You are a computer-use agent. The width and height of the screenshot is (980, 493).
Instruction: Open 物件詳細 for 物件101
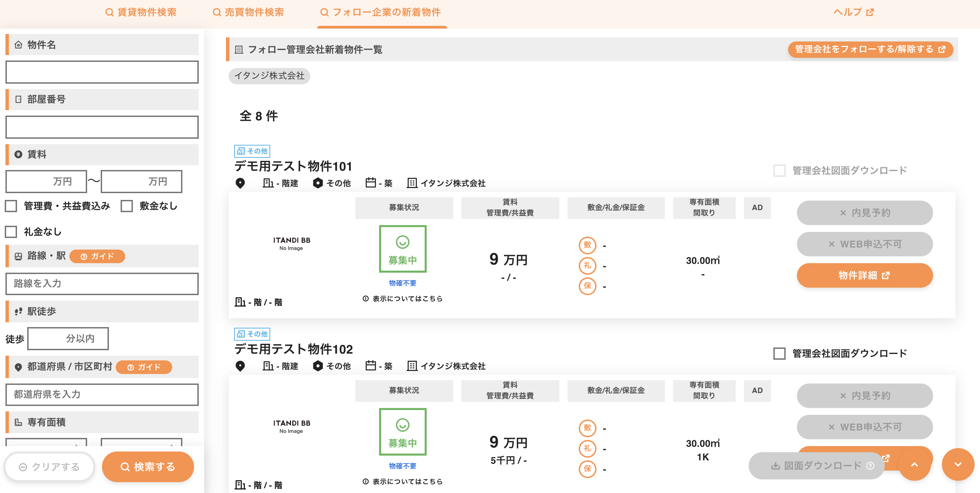[x=865, y=276]
